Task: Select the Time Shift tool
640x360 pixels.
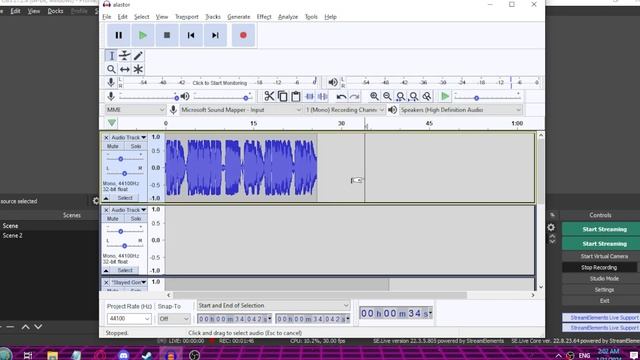Action: [x=124, y=69]
